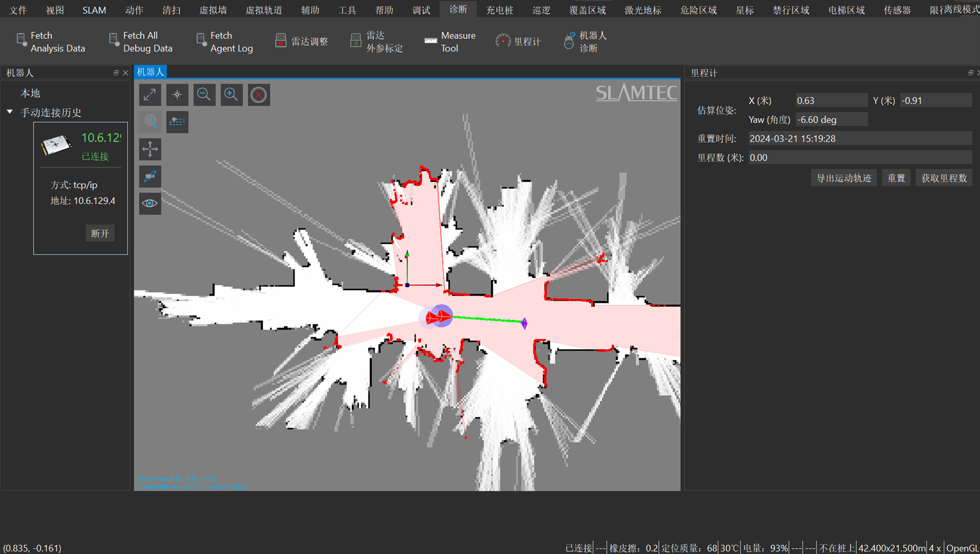Viewport: 980px width, 554px height.
Task: Click the 机器人诊断 robot diagnosis icon
Action: (x=584, y=41)
